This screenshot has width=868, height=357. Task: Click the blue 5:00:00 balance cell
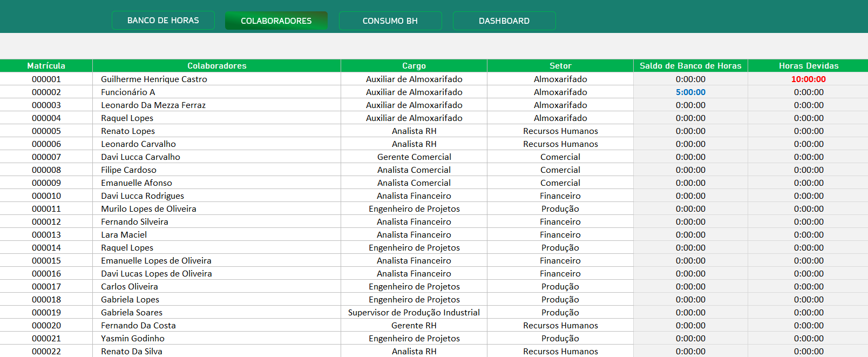pos(690,92)
